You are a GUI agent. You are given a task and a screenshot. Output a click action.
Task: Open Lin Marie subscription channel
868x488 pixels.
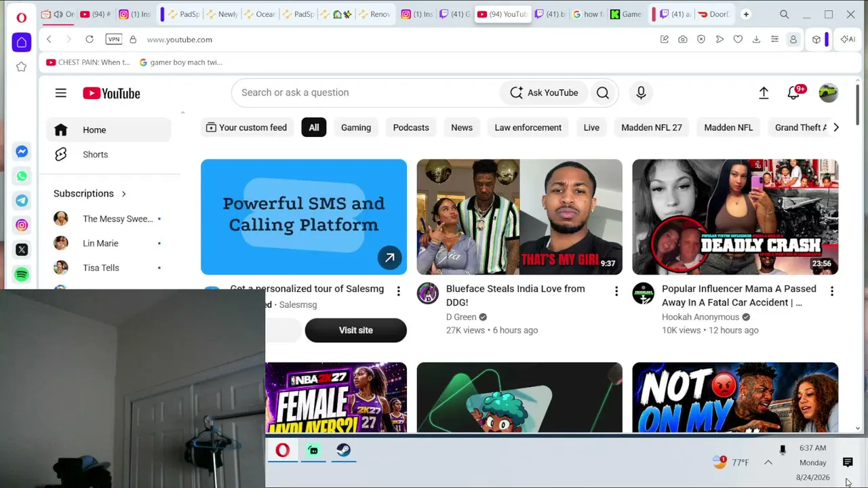pyautogui.click(x=108, y=243)
